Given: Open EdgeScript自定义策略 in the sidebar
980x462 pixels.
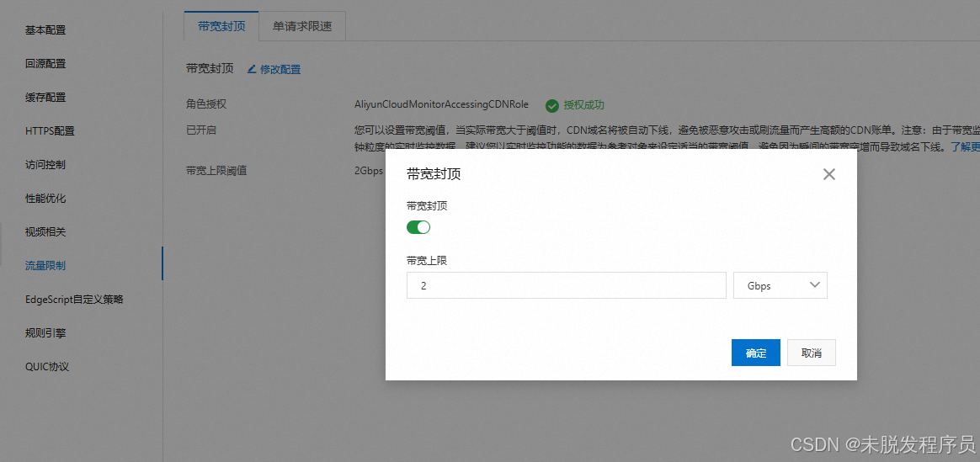Looking at the screenshot, I should point(74,300).
